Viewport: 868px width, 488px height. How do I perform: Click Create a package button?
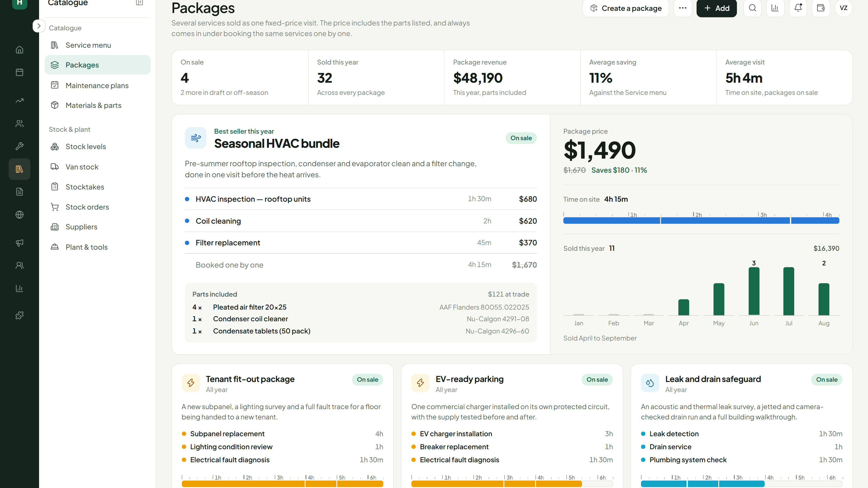point(626,8)
